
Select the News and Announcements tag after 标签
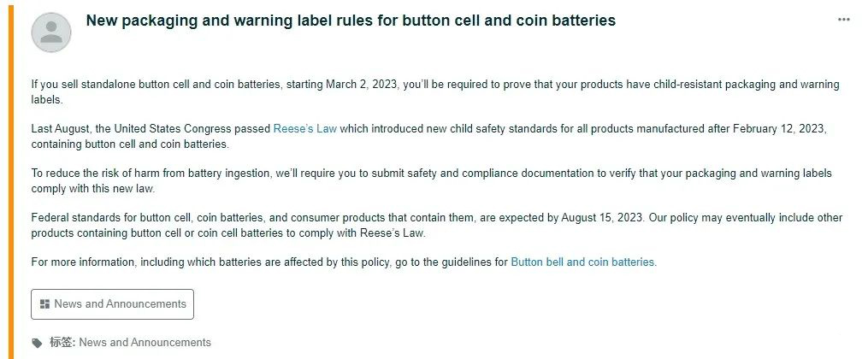145,343
